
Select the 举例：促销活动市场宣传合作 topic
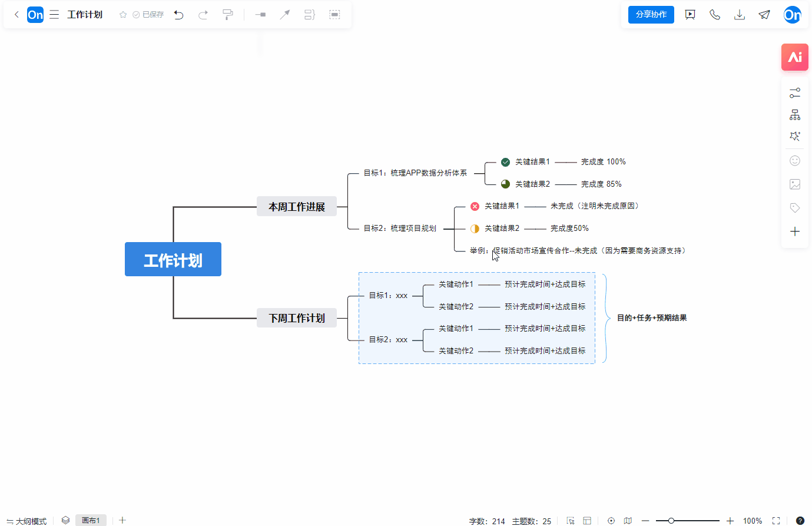579,251
